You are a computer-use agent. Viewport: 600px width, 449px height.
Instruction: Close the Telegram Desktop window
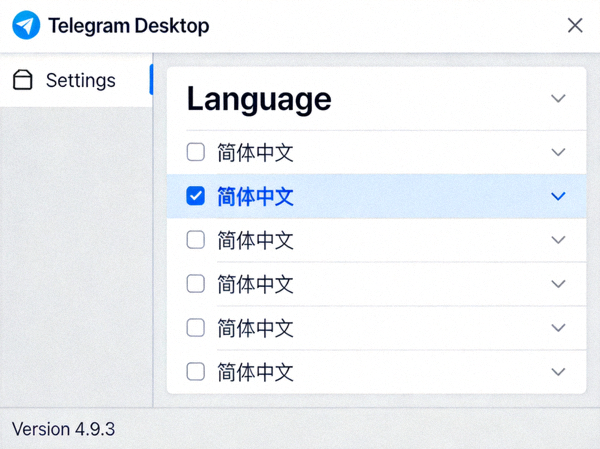pyautogui.click(x=575, y=26)
